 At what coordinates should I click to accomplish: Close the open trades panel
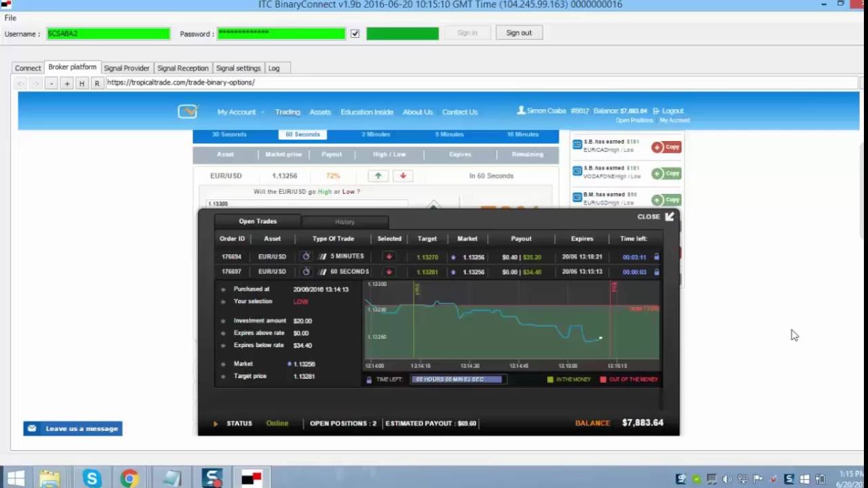tap(656, 217)
